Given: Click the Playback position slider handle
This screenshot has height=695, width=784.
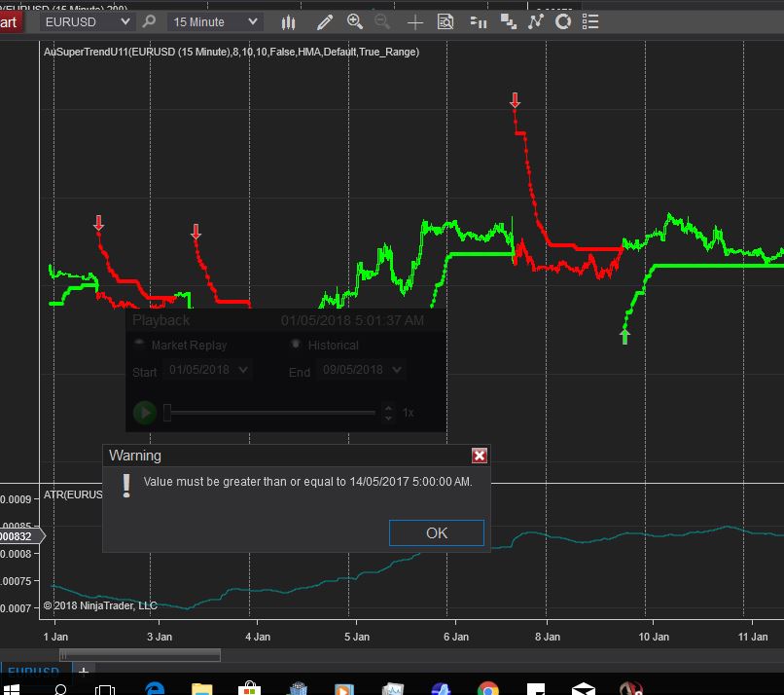Looking at the screenshot, I should pos(167,413).
